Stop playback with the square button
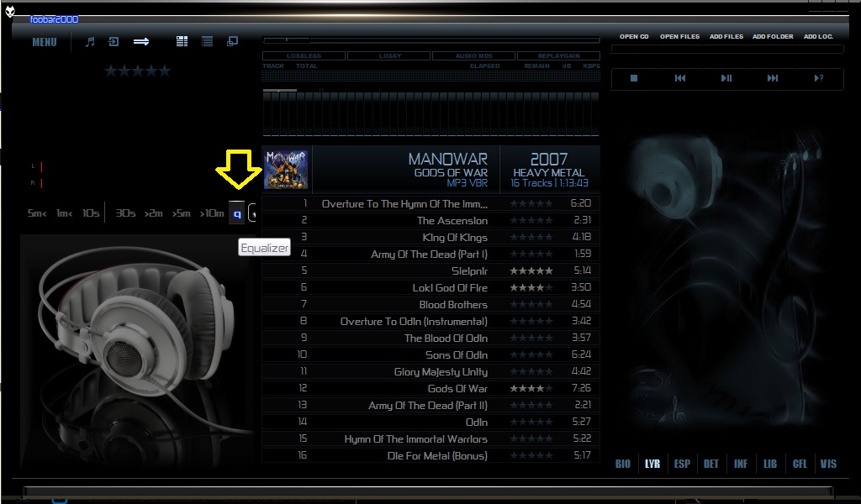861x504 pixels. 634,78
